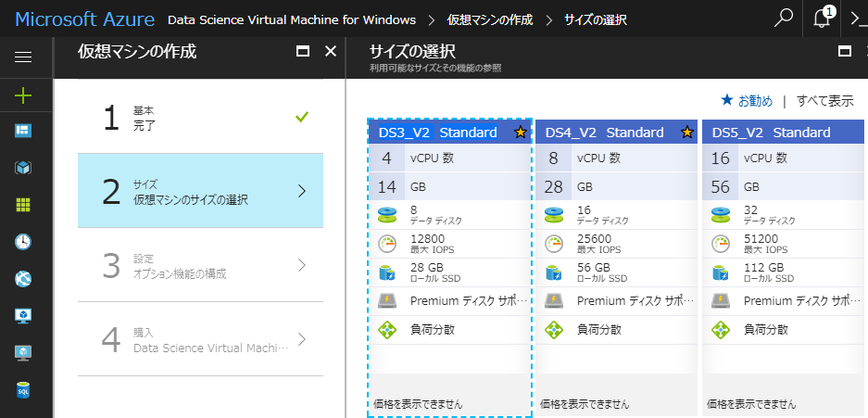Open the hamburger menu in the sidebar
Viewport: 868px width, 418px height.
point(23,57)
